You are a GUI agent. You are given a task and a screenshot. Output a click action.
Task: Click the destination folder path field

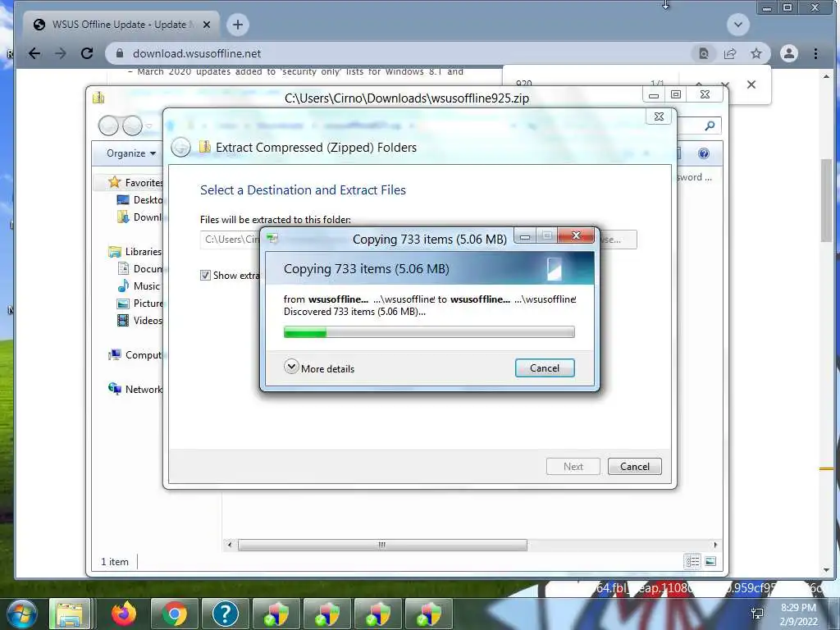[x=231, y=240]
